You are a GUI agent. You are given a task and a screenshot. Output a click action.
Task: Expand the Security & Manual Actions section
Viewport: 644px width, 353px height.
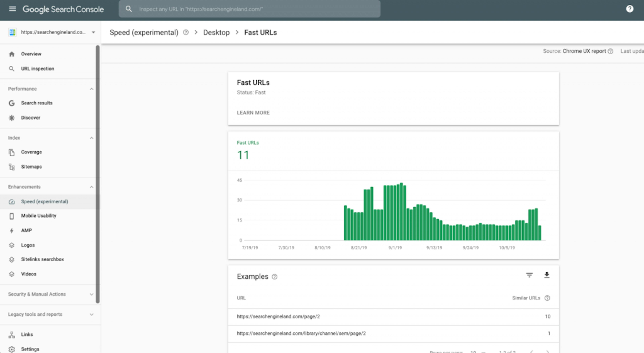[92, 294]
